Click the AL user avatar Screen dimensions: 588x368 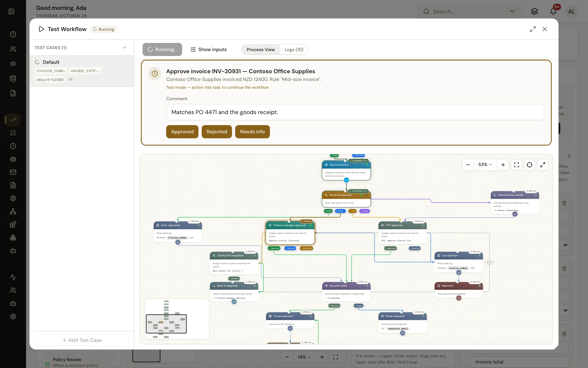pyautogui.click(x=571, y=11)
